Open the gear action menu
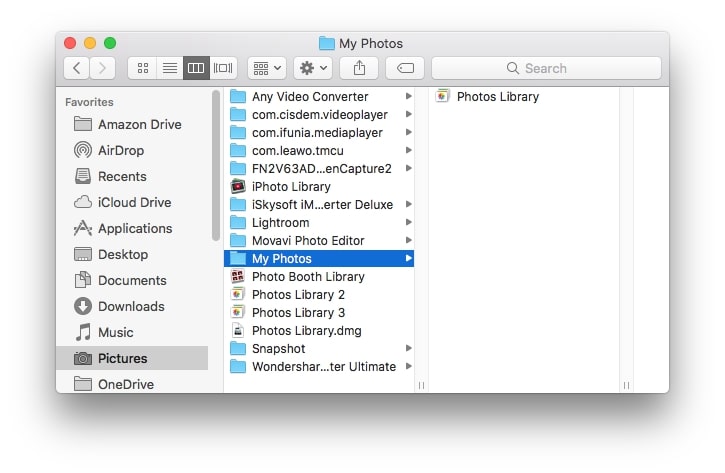The height and width of the screenshot is (473, 725). 313,68
